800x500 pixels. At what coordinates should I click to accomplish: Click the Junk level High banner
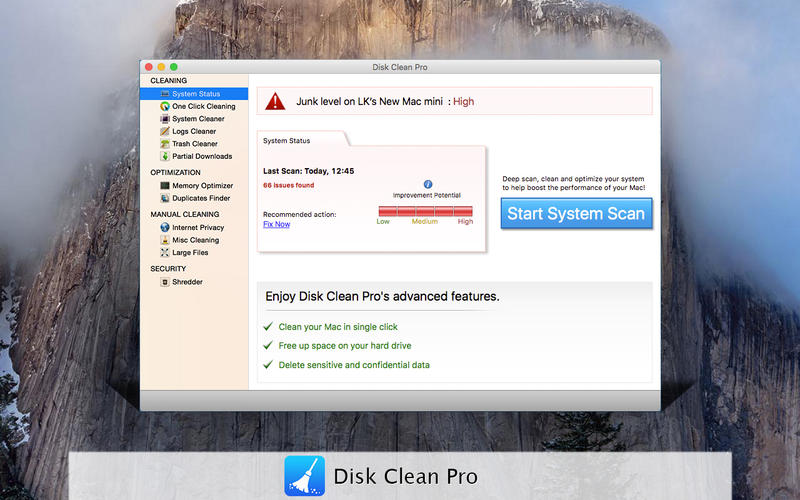[454, 102]
